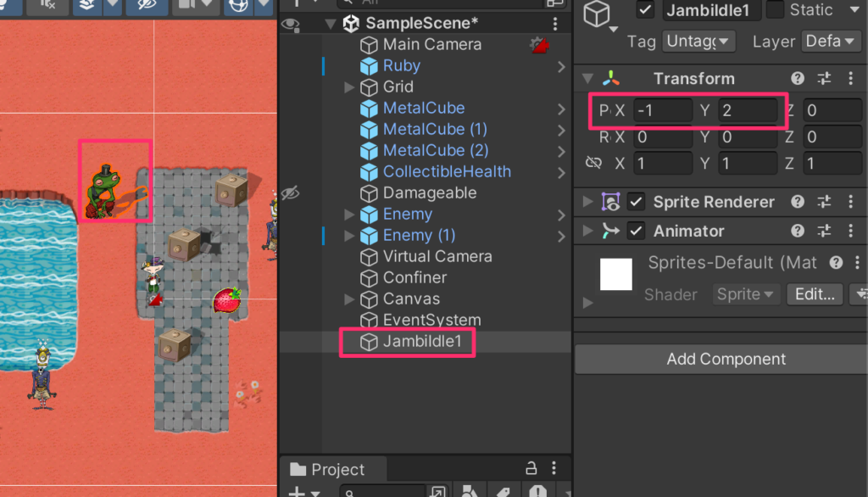The width and height of the screenshot is (868, 497).
Task: Select Virtual Camera in Hierarchy
Action: click(x=437, y=256)
